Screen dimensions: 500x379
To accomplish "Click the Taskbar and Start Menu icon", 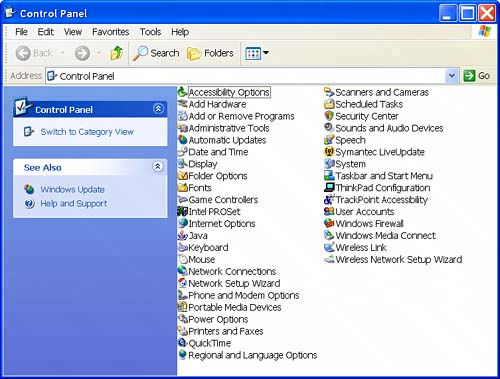I will tap(329, 176).
